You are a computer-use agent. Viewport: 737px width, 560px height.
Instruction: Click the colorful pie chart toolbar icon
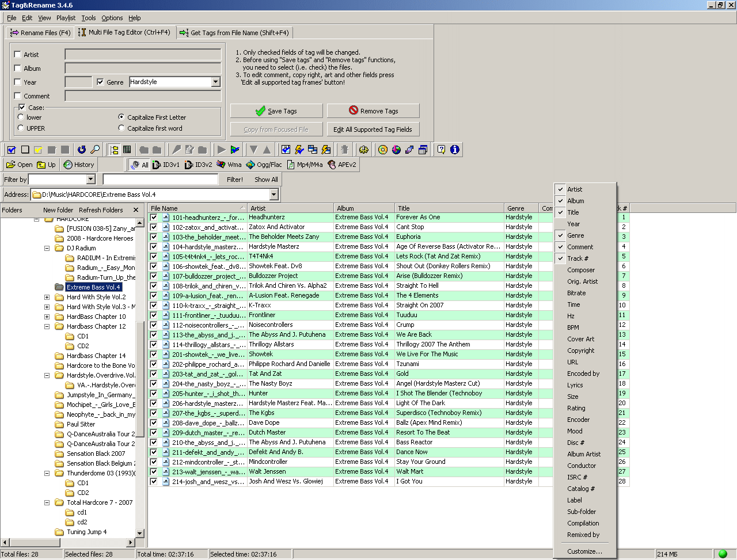click(396, 150)
